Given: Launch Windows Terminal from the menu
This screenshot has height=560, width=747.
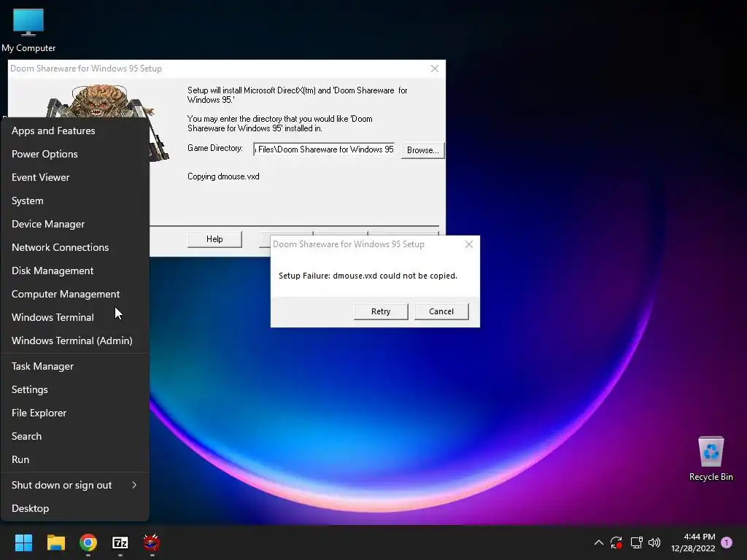Looking at the screenshot, I should (75, 317).
